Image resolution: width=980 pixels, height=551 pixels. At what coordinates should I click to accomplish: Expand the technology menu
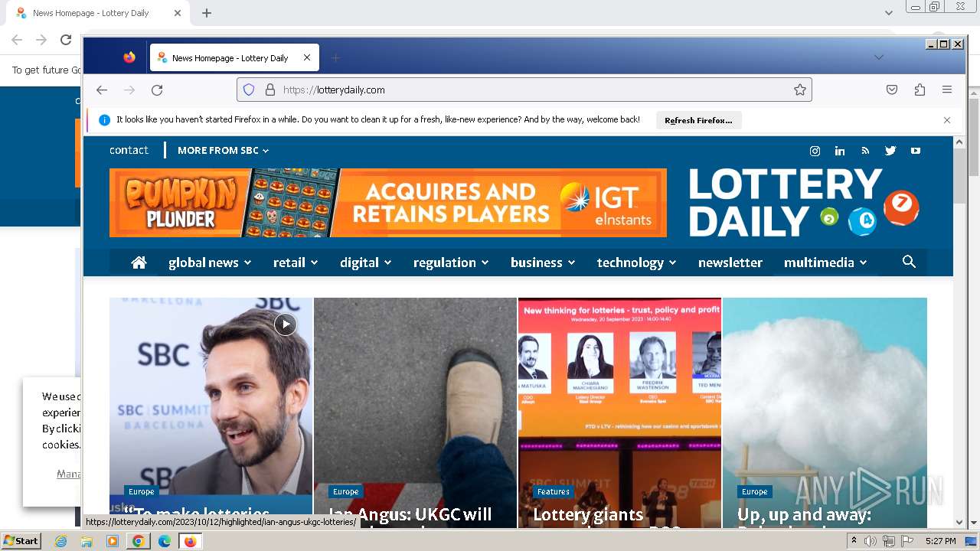(x=637, y=262)
